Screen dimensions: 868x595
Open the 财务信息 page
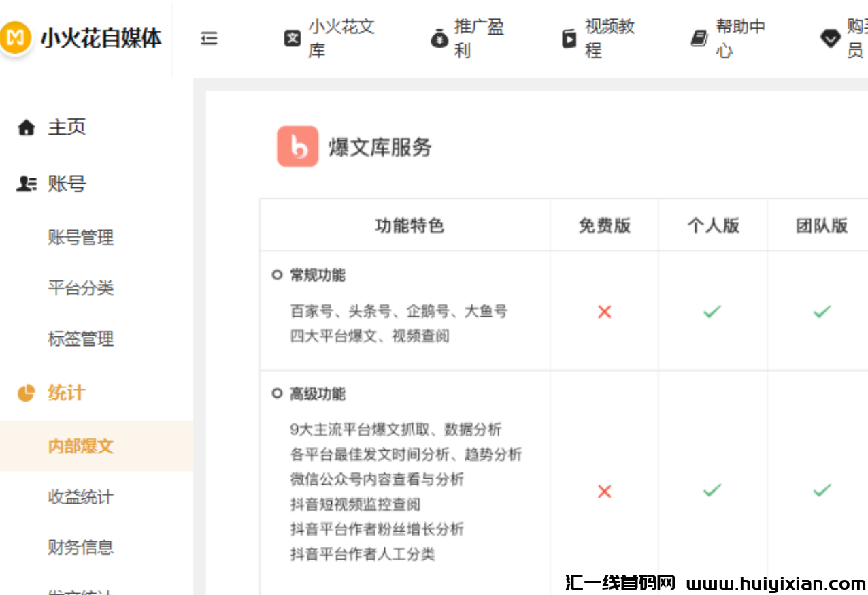pyautogui.click(x=81, y=547)
